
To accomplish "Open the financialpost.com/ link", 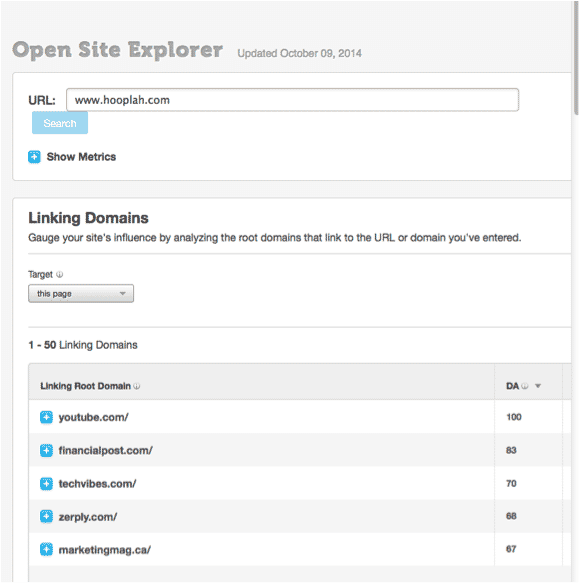I will 105,451.
